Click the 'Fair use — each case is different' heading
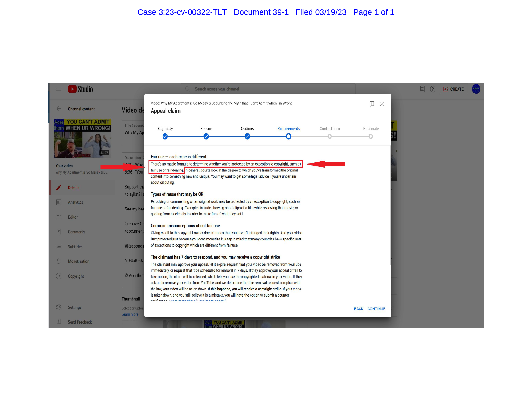The width and height of the screenshot is (532, 411). coord(178,157)
